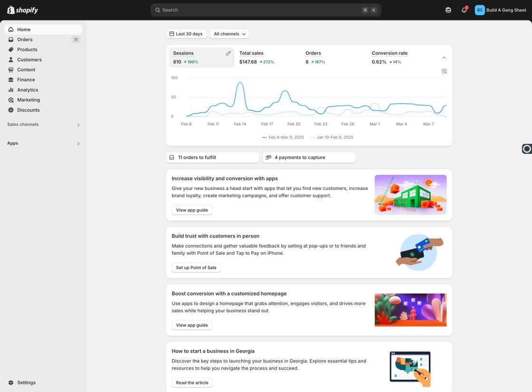This screenshot has width=532, height=392.
Task: Open the All channels dropdown
Action: 229,34
